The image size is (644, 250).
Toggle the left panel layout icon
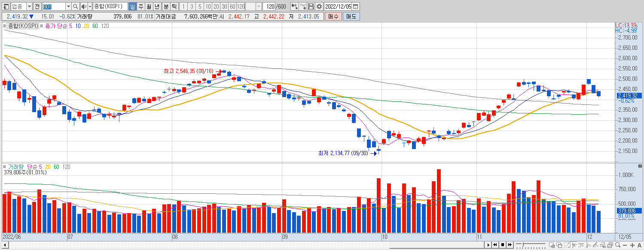tap(6, 6)
